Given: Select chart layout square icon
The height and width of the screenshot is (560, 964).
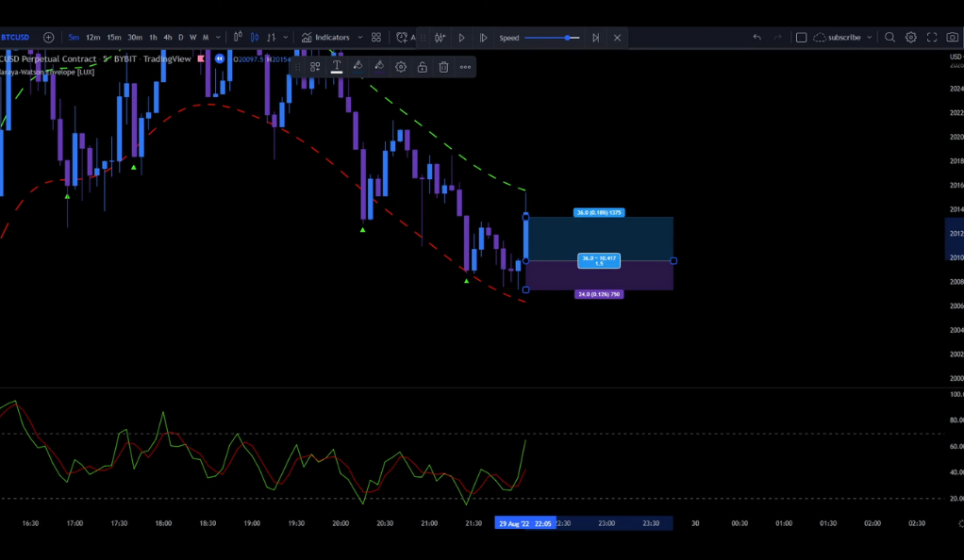Looking at the screenshot, I should [801, 38].
